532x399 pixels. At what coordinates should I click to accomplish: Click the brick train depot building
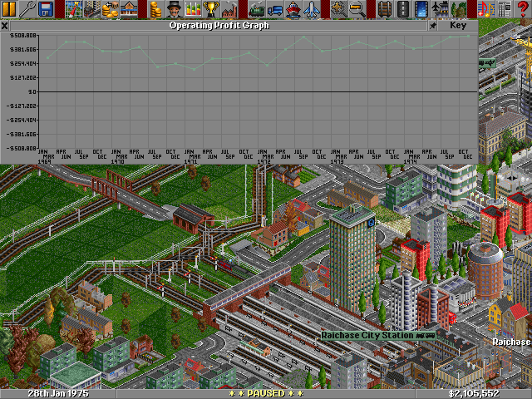(x=193, y=218)
